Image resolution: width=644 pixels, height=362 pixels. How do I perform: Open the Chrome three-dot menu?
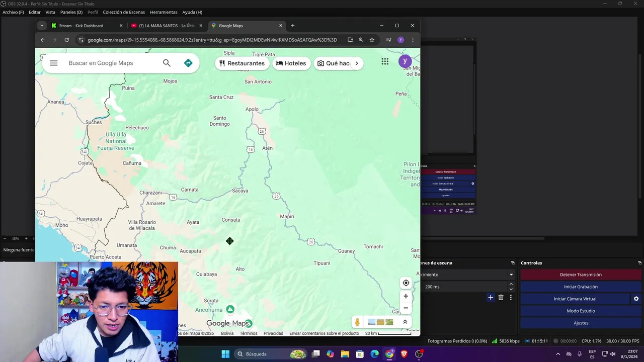[413, 40]
